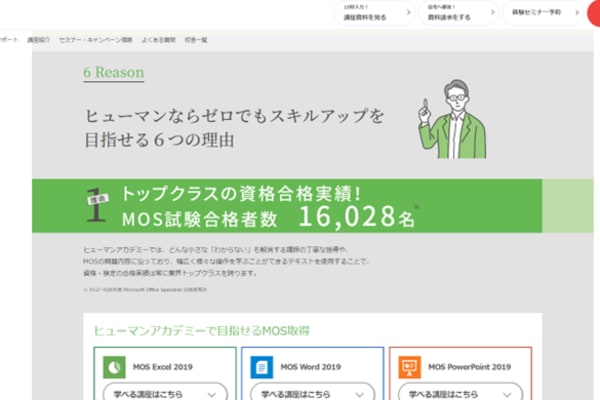Open the セミナー・キャンペーン情報 menu item
This screenshot has width=600, height=400.
tap(96, 39)
